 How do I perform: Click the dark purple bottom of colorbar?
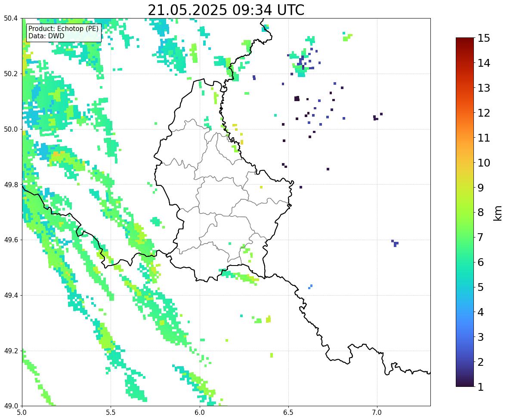[465, 384]
